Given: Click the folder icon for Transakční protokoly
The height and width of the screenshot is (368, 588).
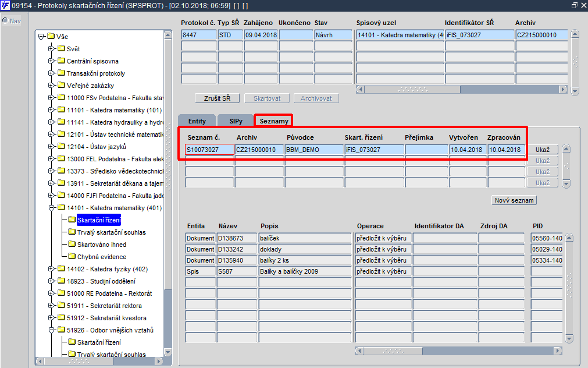Looking at the screenshot, I should 61,73.
